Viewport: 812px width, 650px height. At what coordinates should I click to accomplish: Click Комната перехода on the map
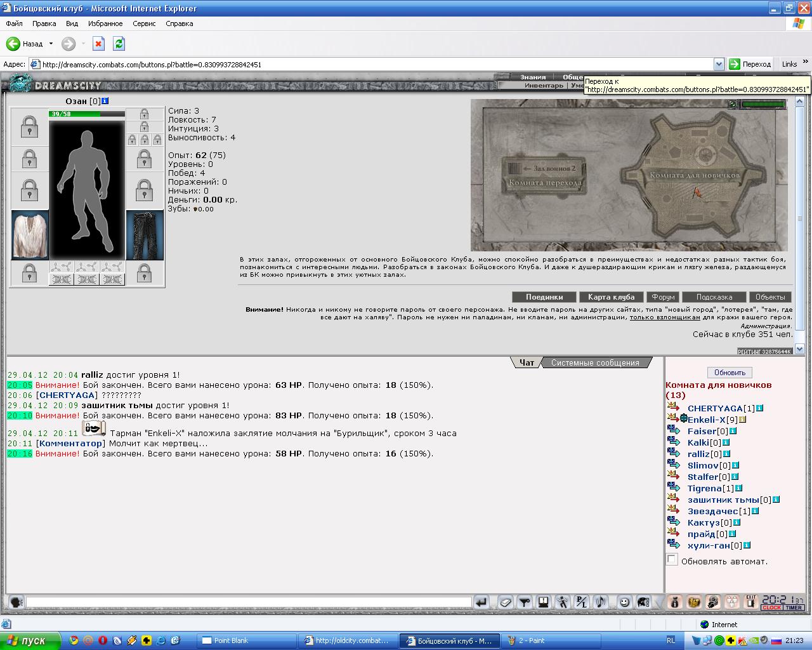[545, 182]
